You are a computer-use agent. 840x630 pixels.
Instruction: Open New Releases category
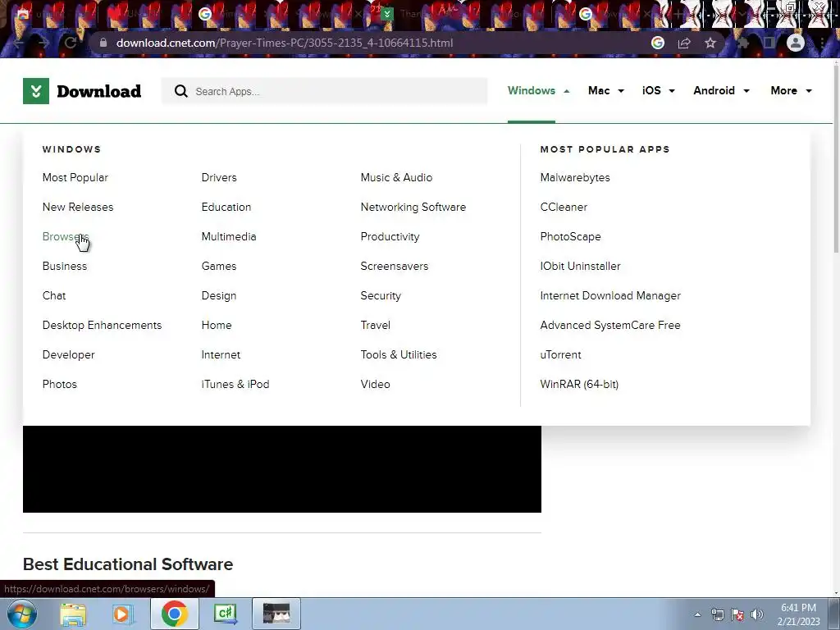78,207
